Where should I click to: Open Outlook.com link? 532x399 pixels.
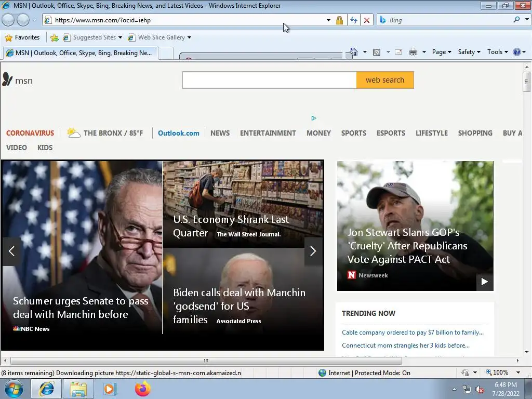pos(179,133)
